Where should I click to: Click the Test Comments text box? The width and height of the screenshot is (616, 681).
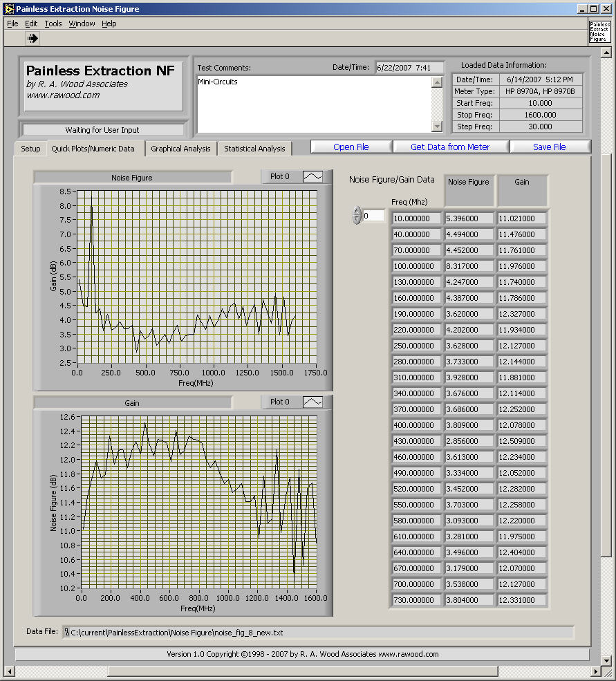pyautogui.click(x=314, y=104)
